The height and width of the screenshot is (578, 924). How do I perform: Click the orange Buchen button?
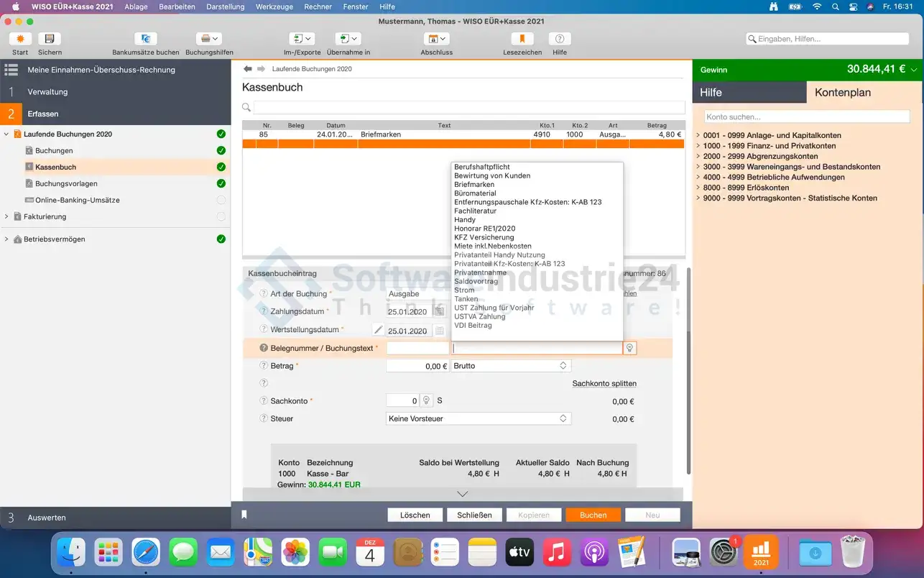(x=593, y=515)
